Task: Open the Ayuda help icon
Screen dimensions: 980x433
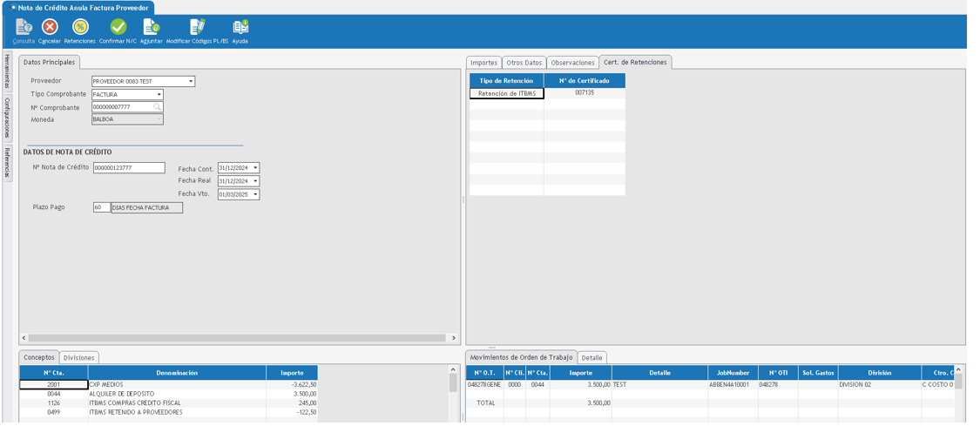Action: pyautogui.click(x=240, y=27)
